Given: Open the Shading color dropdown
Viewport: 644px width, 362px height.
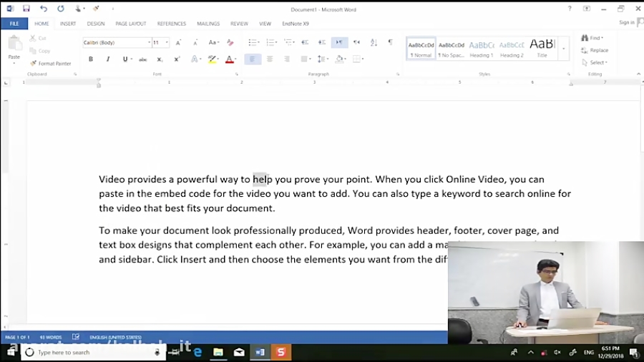Looking at the screenshot, I should click(x=345, y=59).
